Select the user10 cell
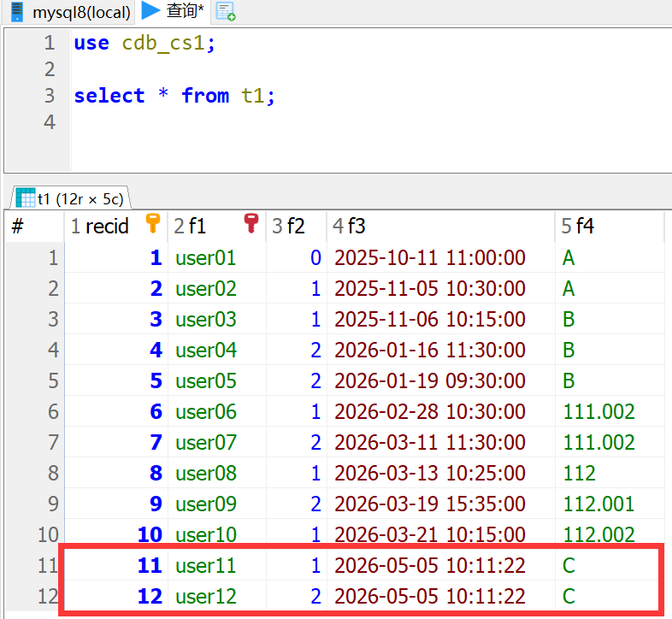 [x=217, y=534]
